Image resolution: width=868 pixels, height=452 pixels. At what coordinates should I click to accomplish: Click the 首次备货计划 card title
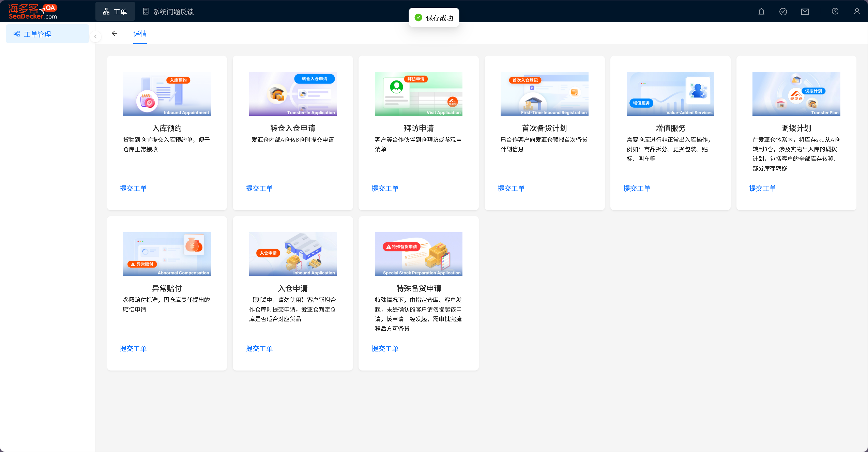544,128
